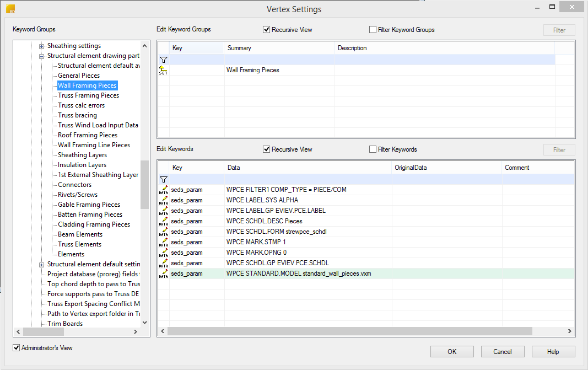Click the Cancel button
The width and height of the screenshot is (588, 370).
pyautogui.click(x=503, y=352)
